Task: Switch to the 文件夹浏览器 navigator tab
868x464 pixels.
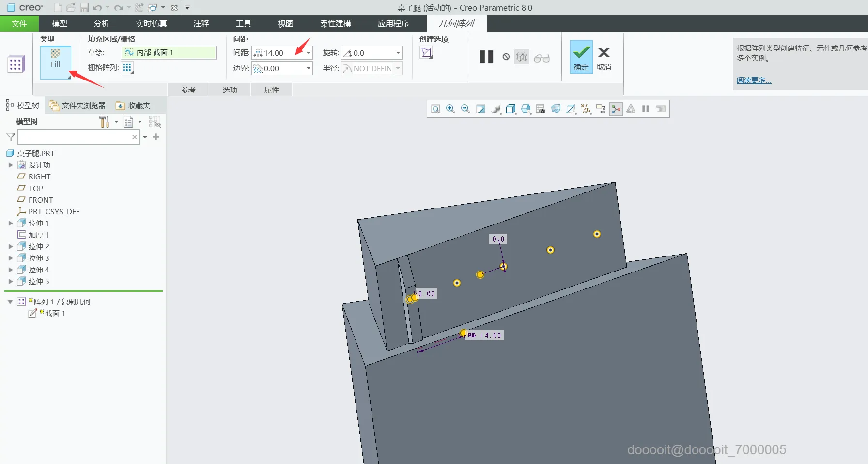Action: (x=78, y=105)
